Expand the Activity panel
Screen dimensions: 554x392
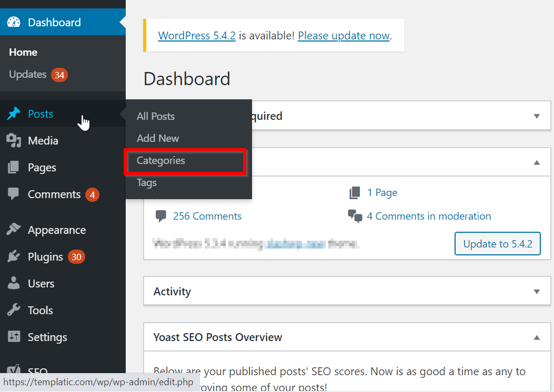pyautogui.click(x=537, y=292)
